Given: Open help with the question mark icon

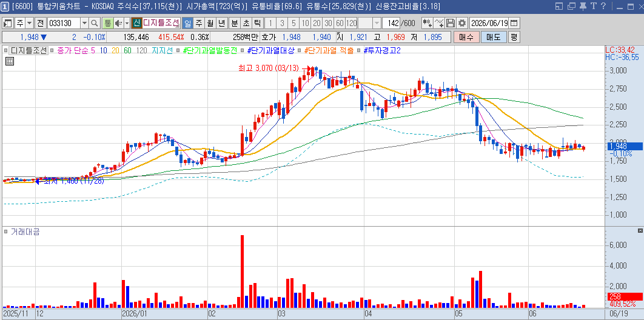Looking at the screenshot, I should point(603,5).
